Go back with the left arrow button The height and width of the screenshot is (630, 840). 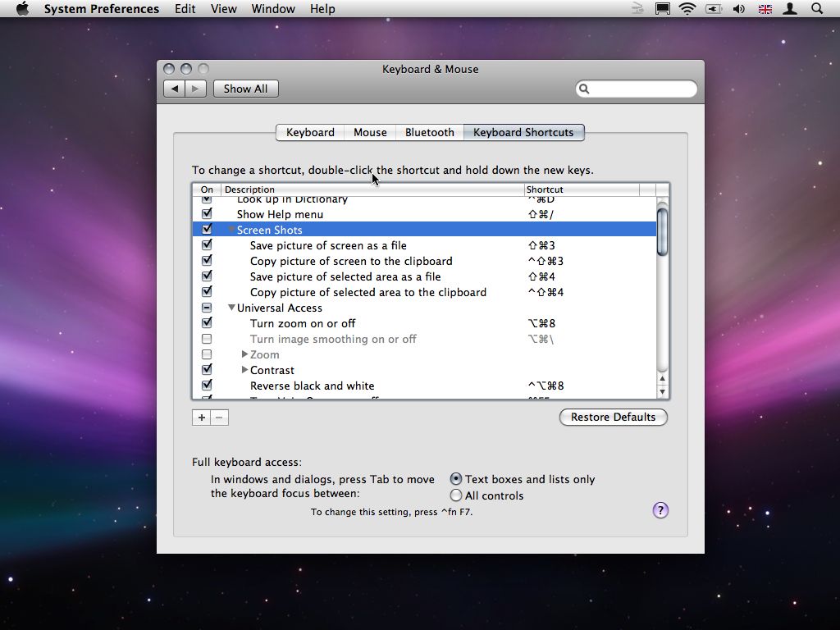click(x=174, y=89)
